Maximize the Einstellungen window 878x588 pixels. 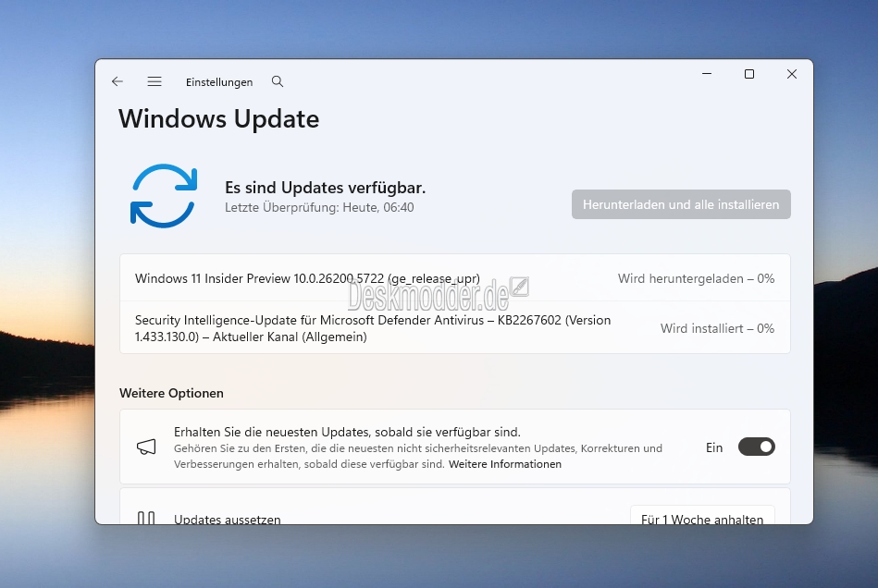749,74
